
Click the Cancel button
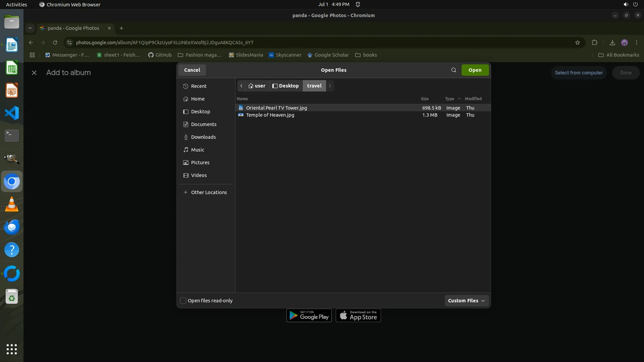[x=192, y=70]
